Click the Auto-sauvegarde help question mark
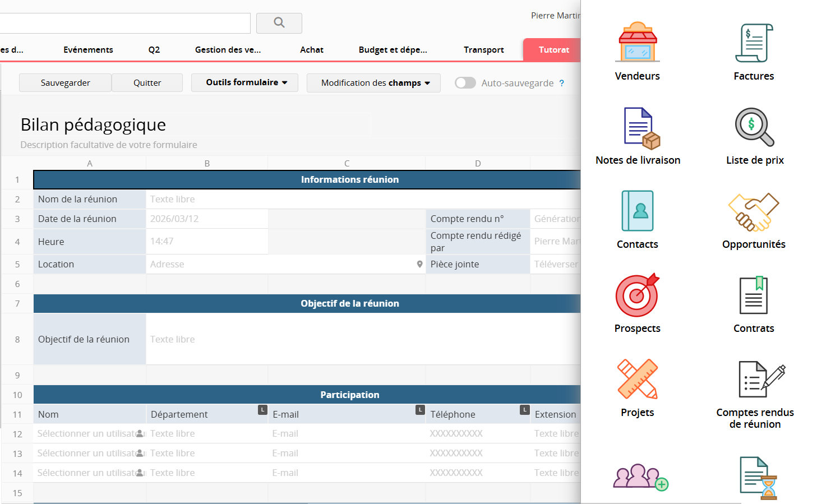Viewport: 817px width, 504px height. 561,83
